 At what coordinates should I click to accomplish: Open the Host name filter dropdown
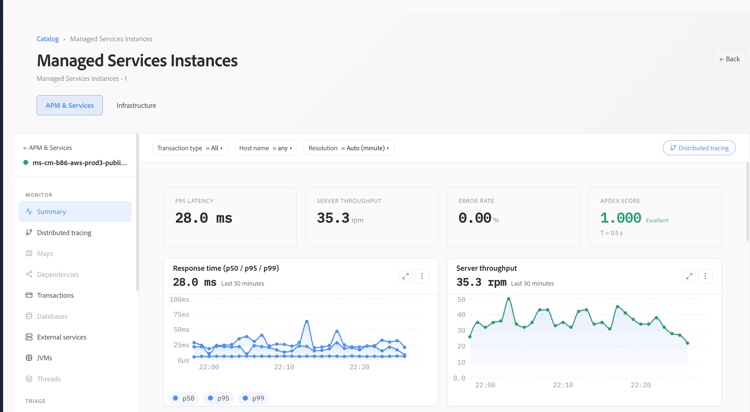265,148
